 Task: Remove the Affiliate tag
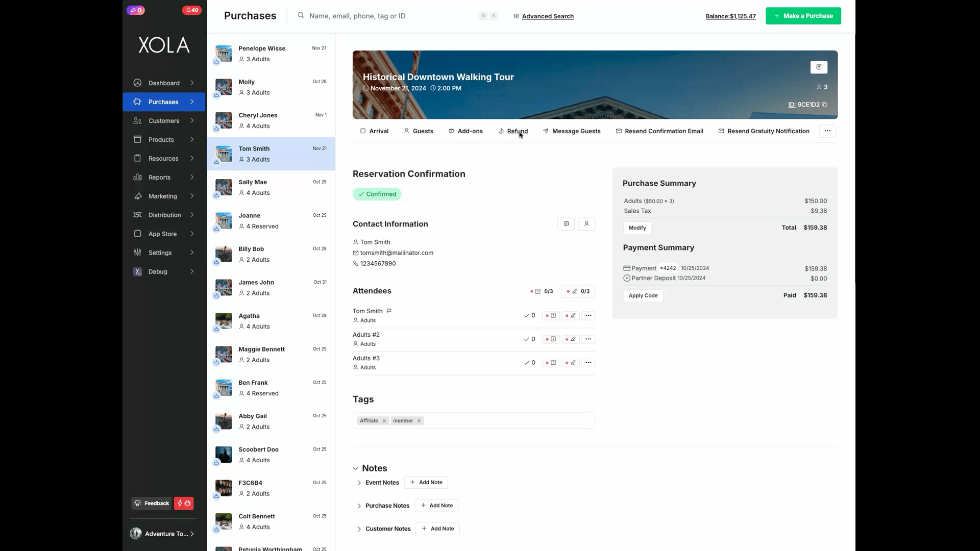[384, 421]
